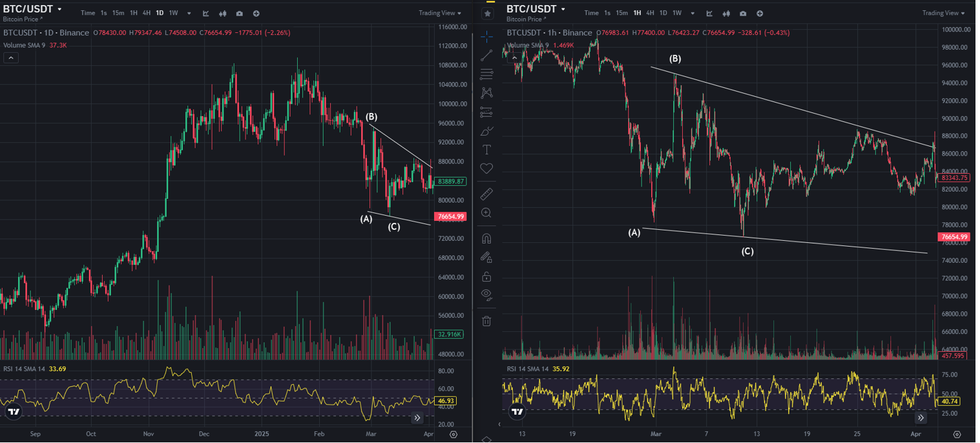Click RSI 14 SMA 14 label in right chart
The image size is (980, 443).
click(528, 369)
